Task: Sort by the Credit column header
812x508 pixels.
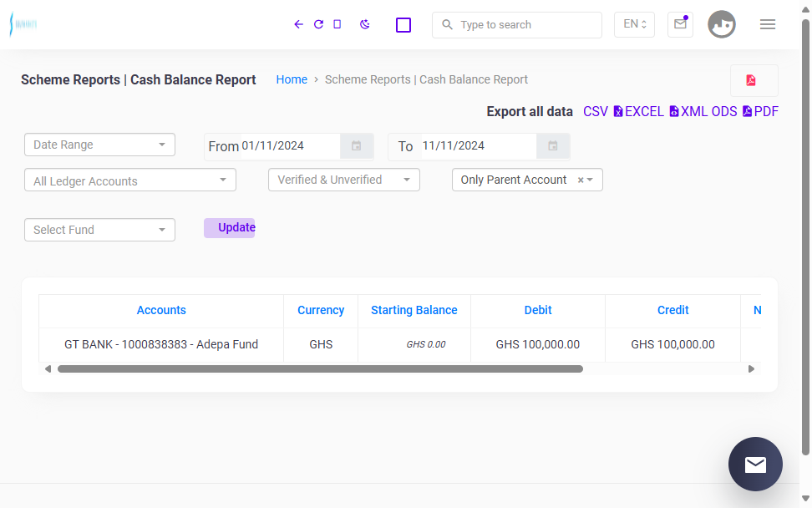Action: click(x=672, y=310)
